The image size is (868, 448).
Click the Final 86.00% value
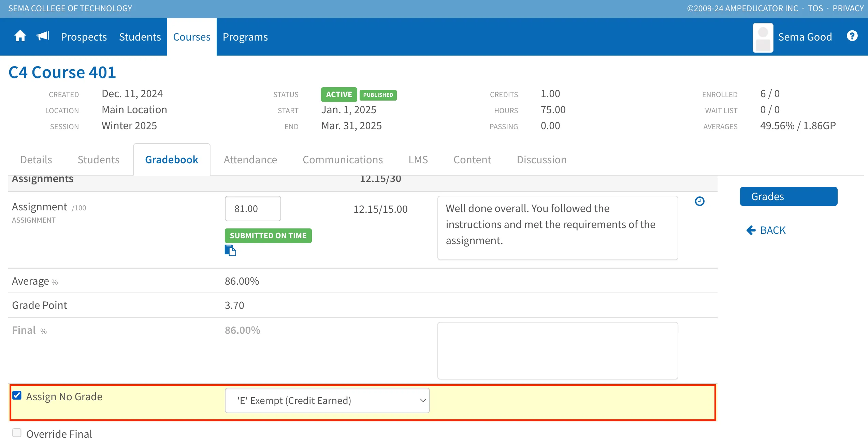(242, 330)
